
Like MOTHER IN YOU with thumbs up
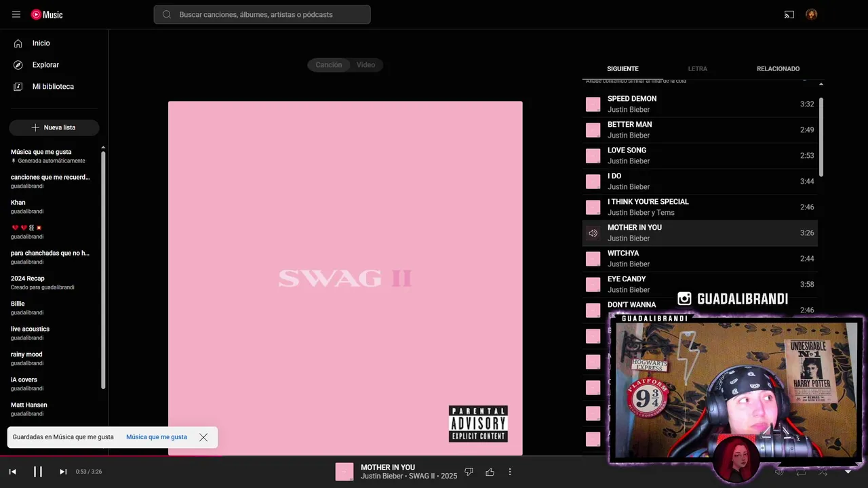click(490, 472)
